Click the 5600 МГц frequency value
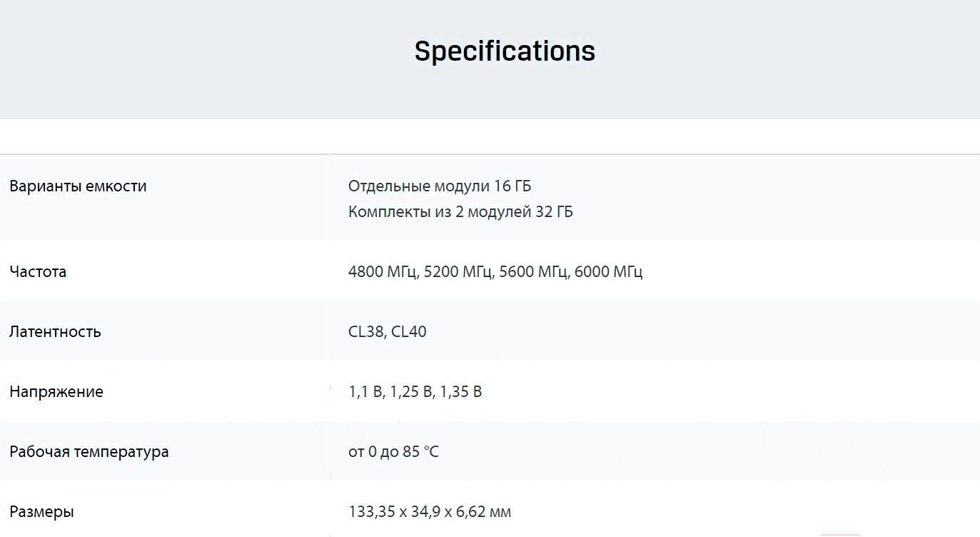 [x=533, y=272]
